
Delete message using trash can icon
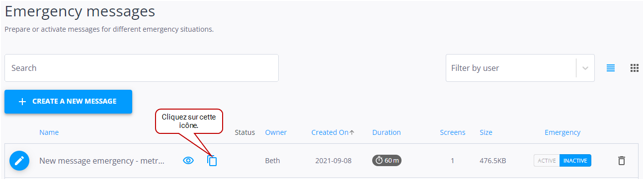(621, 161)
